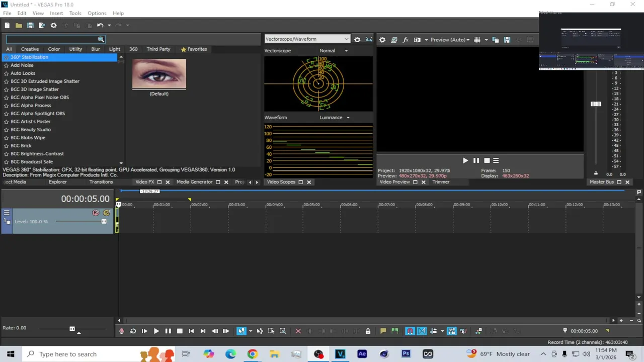Toggle Auto Ripple button
644x362 pixels.
(433, 331)
